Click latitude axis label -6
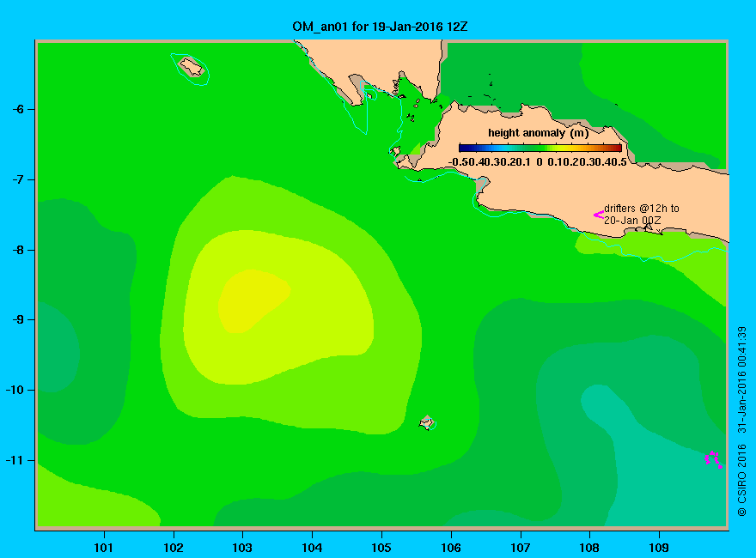Screen dimensions: 756x558 click(18, 109)
